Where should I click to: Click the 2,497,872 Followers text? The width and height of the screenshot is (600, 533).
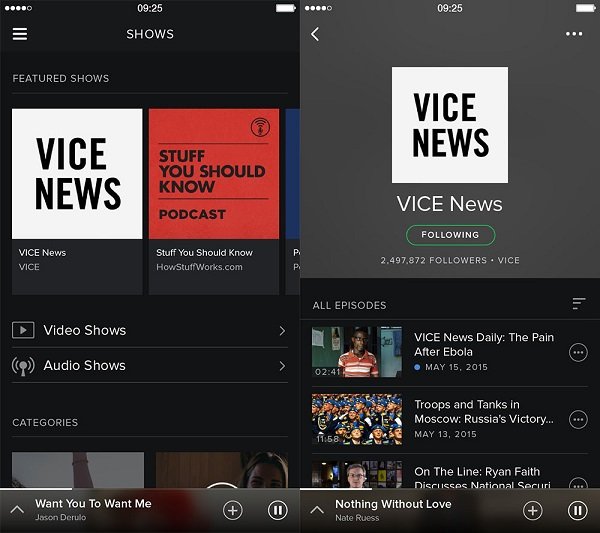click(434, 260)
